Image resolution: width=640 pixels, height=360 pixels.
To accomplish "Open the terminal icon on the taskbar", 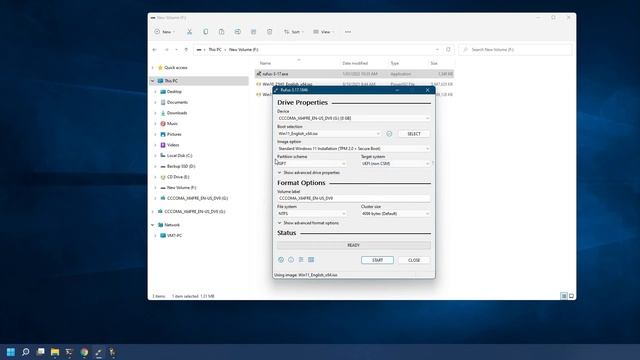I will click(x=69, y=352).
